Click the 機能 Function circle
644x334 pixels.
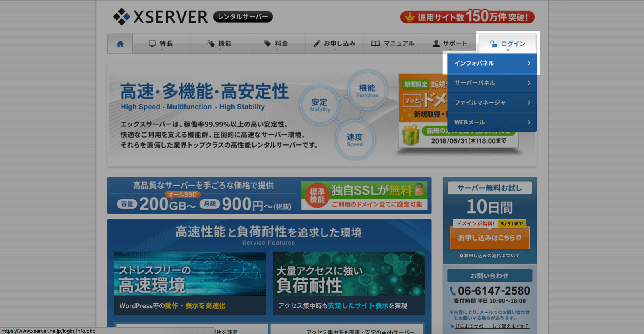367,90
